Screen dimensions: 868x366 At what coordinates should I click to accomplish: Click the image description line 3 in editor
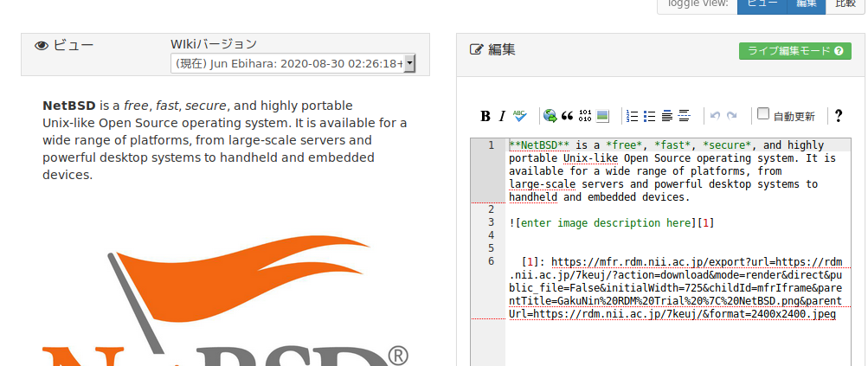tap(612, 223)
